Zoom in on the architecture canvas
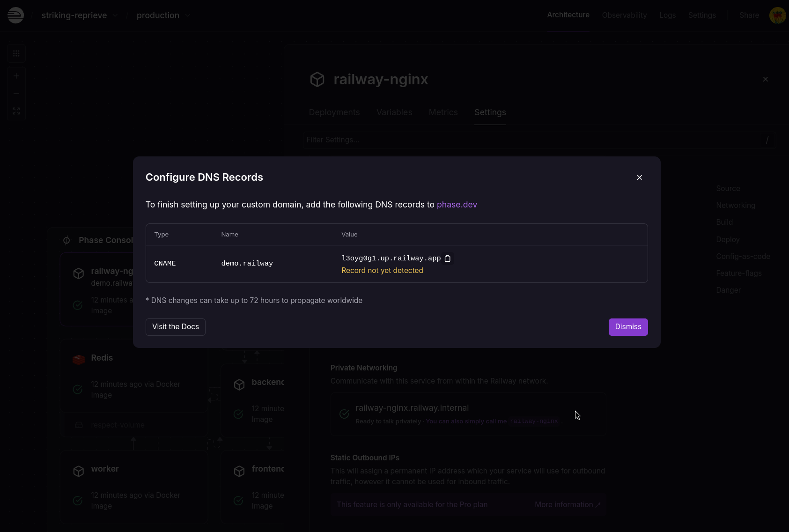The height and width of the screenshot is (532, 789). pyautogui.click(x=16, y=76)
